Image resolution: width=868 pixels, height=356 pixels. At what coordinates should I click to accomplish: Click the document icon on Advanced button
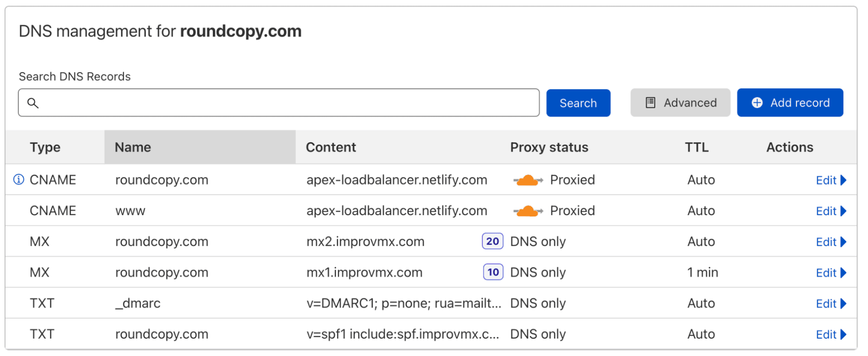pyautogui.click(x=650, y=103)
